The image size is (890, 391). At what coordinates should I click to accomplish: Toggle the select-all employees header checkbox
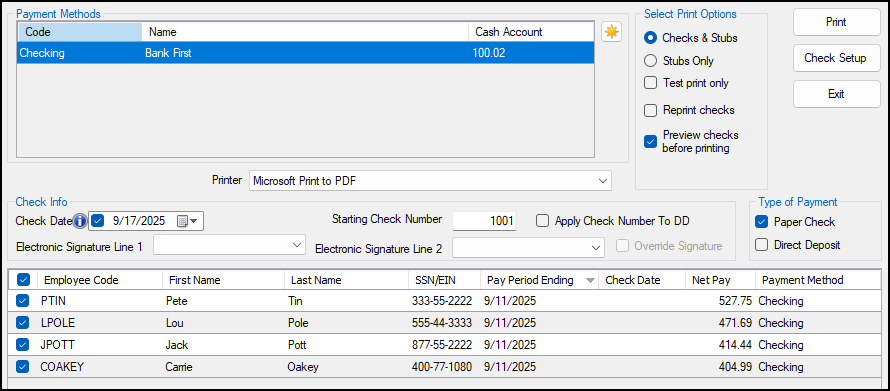23,280
